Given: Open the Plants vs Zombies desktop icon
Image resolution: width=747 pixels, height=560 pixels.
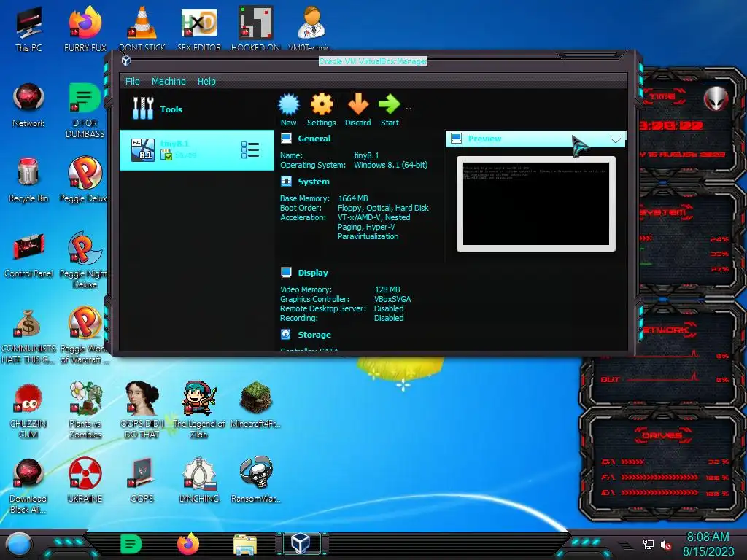Looking at the screenshot, I should click(85, 410).
